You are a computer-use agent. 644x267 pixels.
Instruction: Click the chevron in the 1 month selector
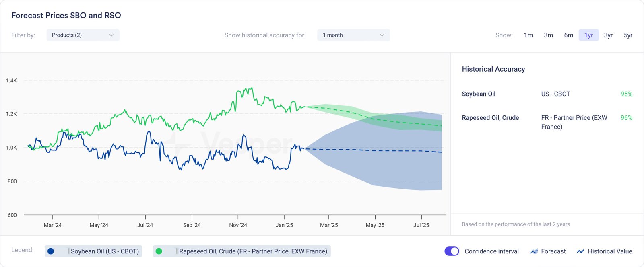click(x=382, y=35)
